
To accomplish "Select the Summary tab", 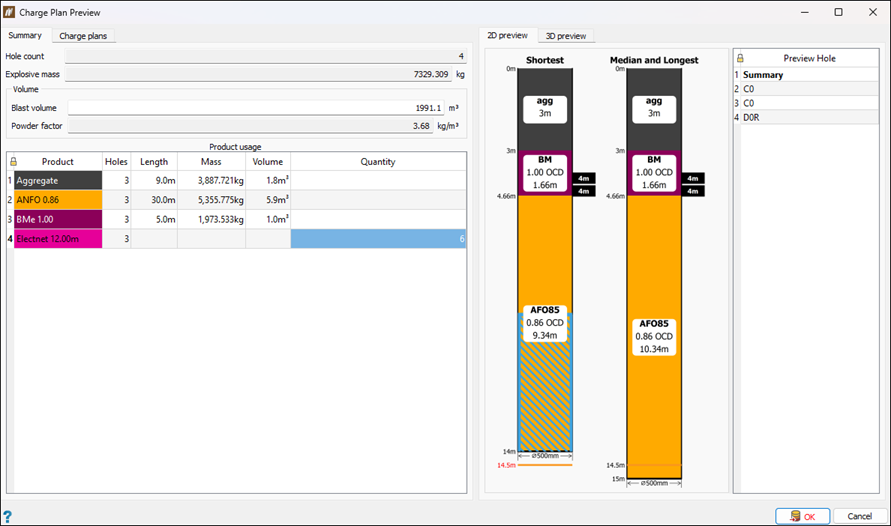I will click(25, 36).
